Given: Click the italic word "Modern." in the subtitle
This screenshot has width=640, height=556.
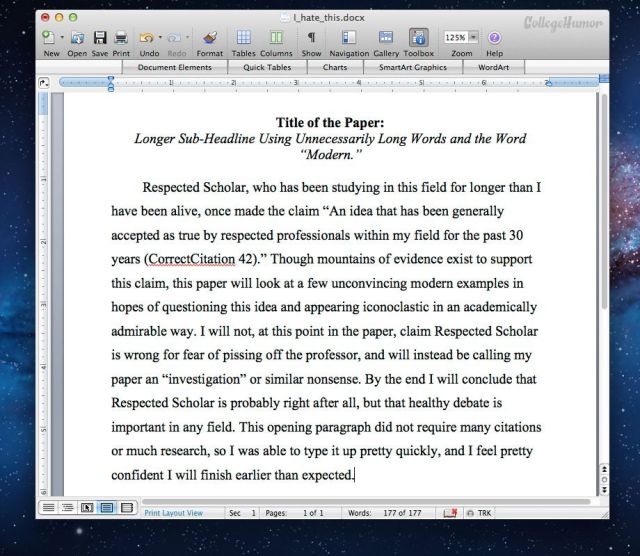Looking at the screenshot, I should click(331, 155).
